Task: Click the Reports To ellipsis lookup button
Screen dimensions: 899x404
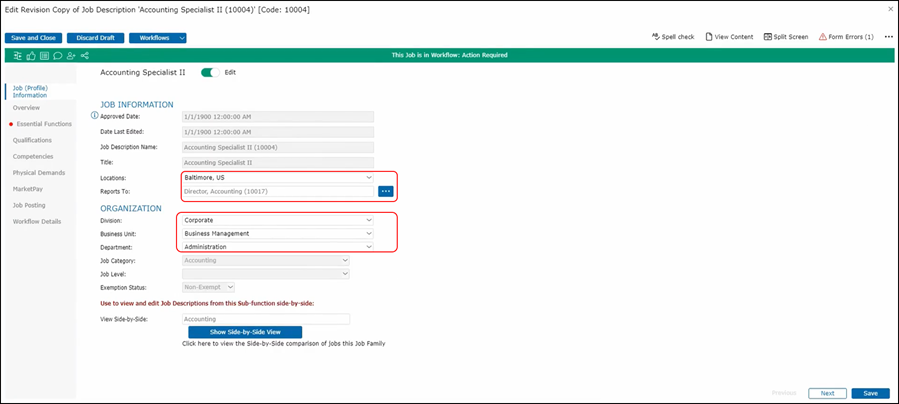Action: 386,191
